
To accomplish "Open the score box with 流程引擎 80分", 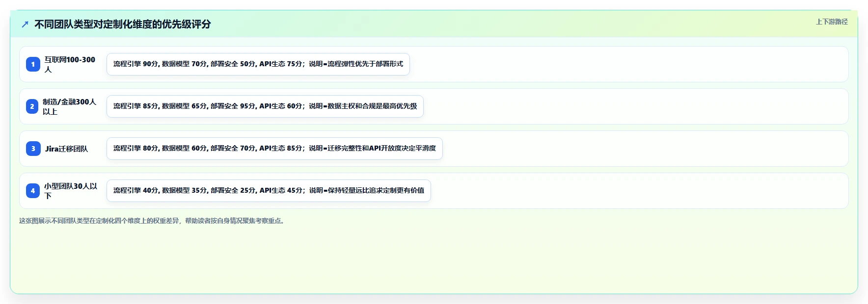I will click(x=274, y=149).
